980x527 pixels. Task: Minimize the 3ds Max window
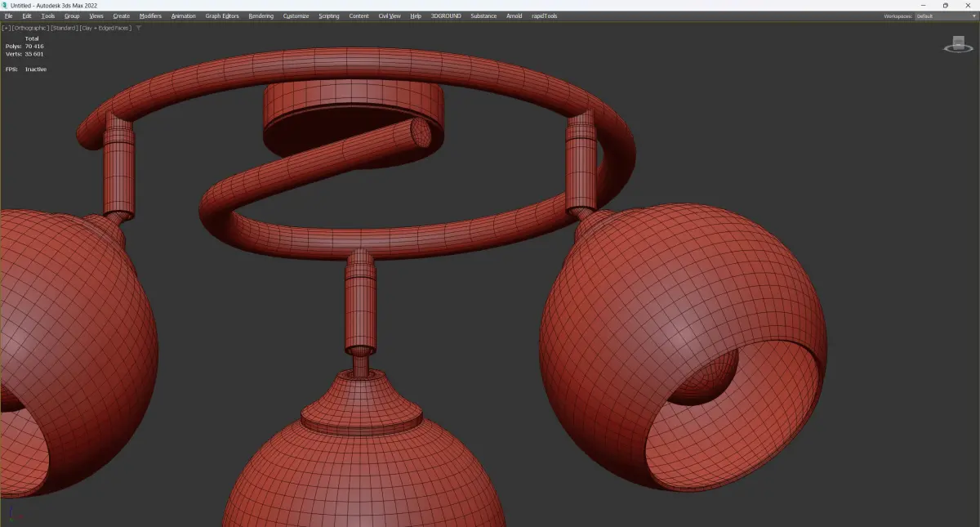[924, 5]
